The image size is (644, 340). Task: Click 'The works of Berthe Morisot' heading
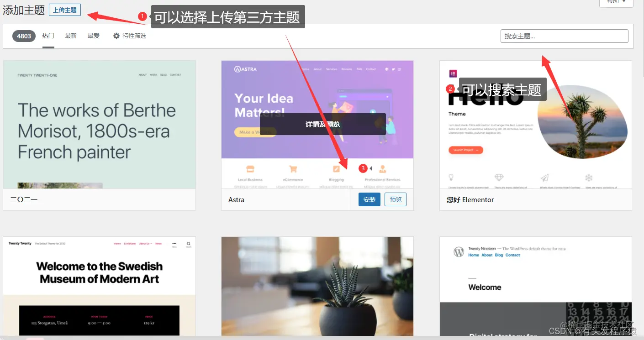coord(97,131)
